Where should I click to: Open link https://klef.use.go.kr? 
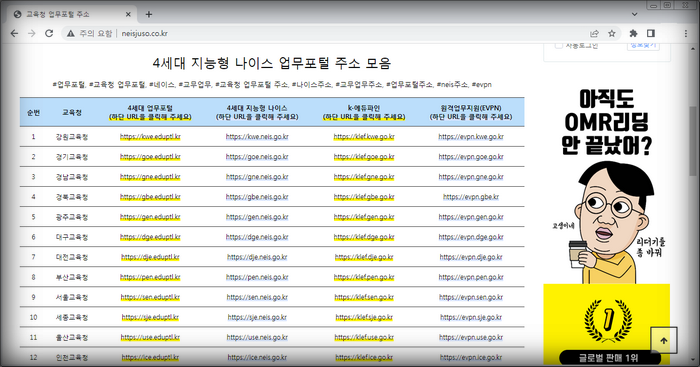[x=364, y=338]
